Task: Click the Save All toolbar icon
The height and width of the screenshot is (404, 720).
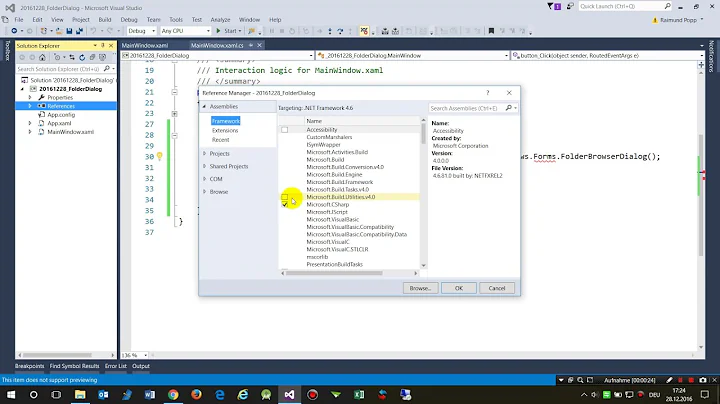Action: 79,31
